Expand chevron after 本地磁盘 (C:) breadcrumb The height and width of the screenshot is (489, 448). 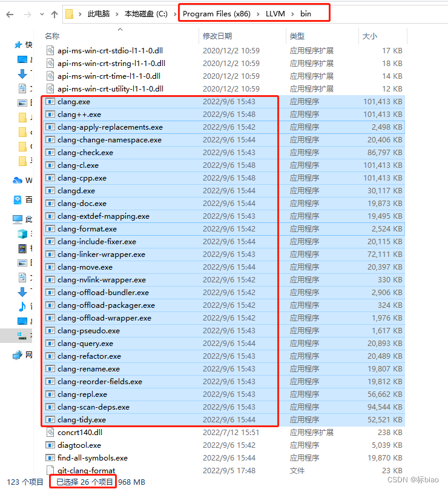click(175, 14)
